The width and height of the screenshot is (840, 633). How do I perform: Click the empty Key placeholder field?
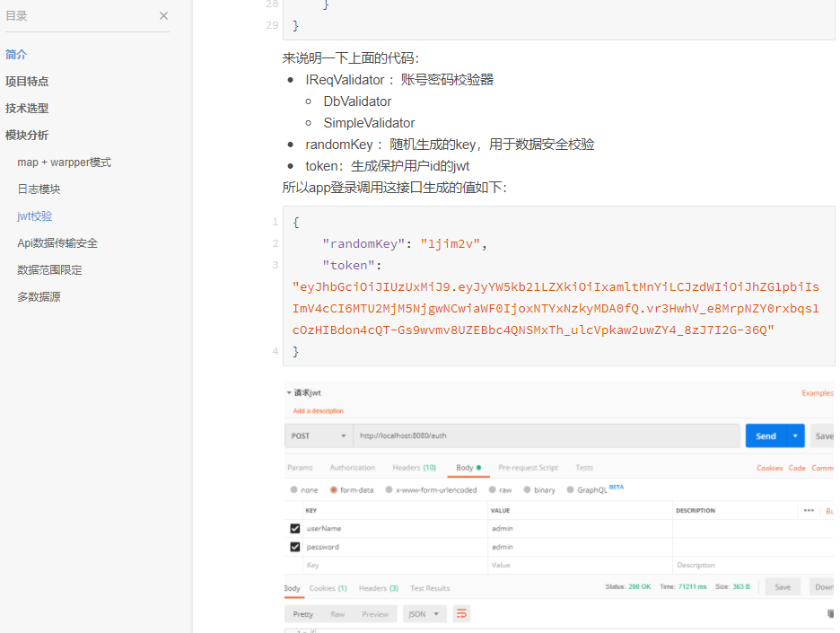395,566
